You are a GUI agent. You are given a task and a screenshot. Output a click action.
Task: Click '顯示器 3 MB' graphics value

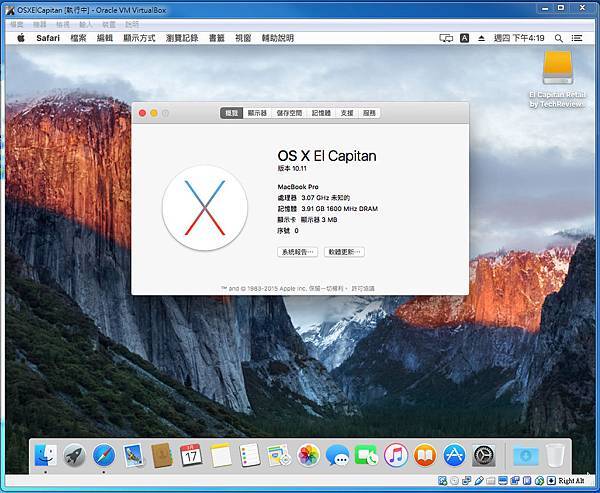pos(319,220)
